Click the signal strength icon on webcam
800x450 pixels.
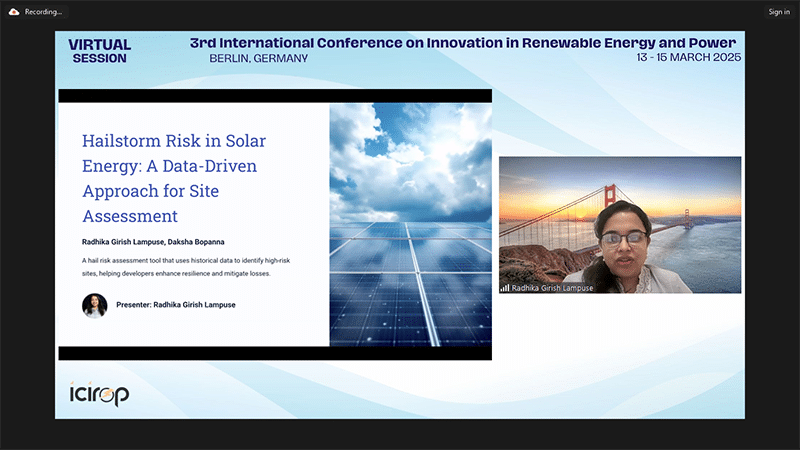[505, 288]
